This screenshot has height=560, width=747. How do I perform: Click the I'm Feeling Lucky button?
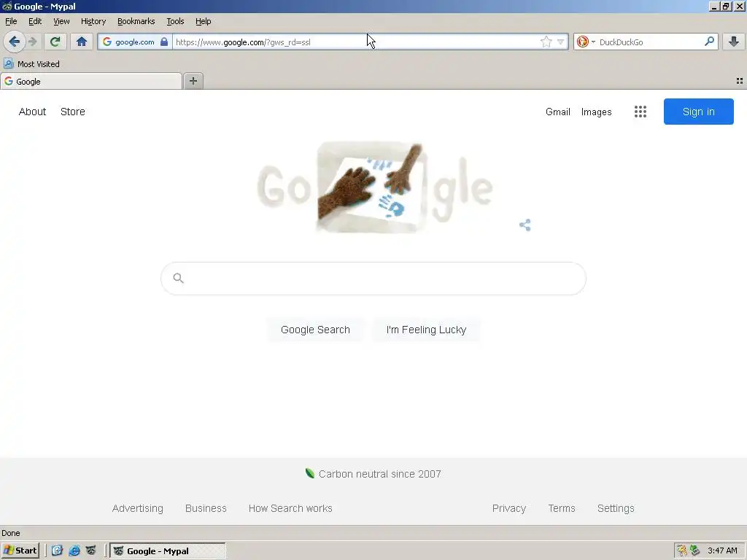426,330
